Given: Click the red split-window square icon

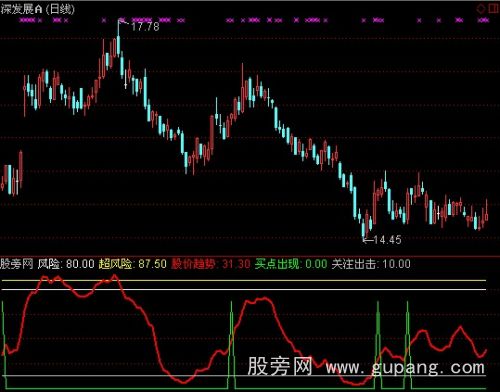Looking at the screenshot, I should 494,8.
